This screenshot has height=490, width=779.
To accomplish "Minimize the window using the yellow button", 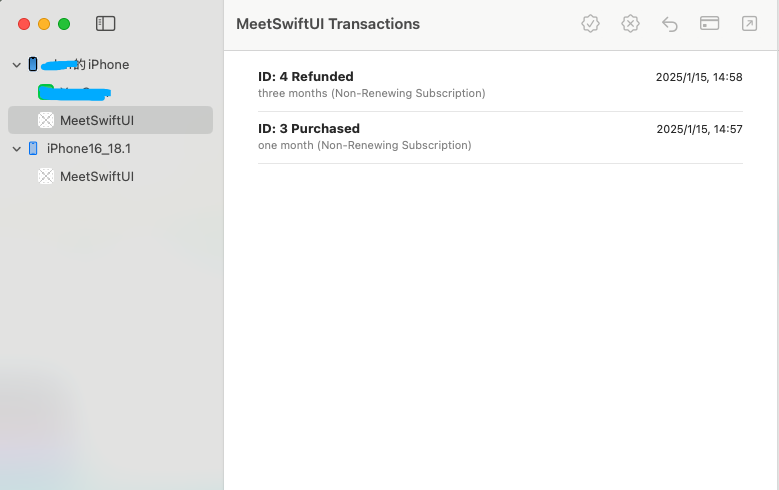I will tap(43, 24).
